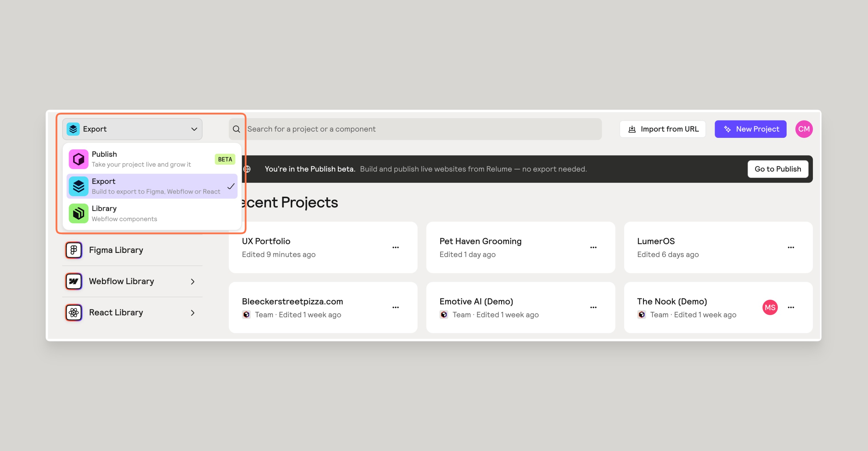The width and height of the screenshot is (868, 451).
Task: Click the MS collaborator avatar
Action: pos(770,307)
